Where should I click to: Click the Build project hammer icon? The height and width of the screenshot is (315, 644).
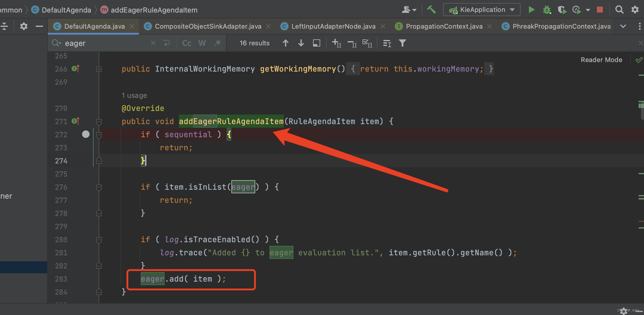[x=431, y=10]
